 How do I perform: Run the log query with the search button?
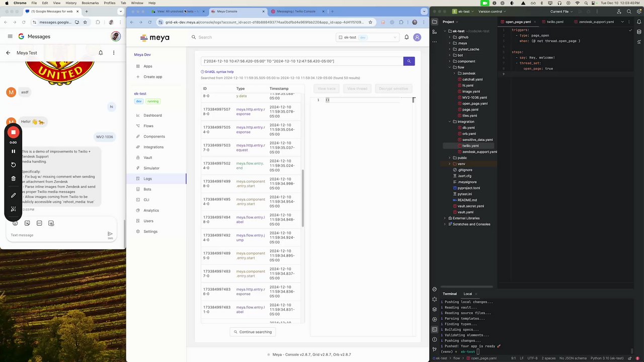tap(409, 61)
